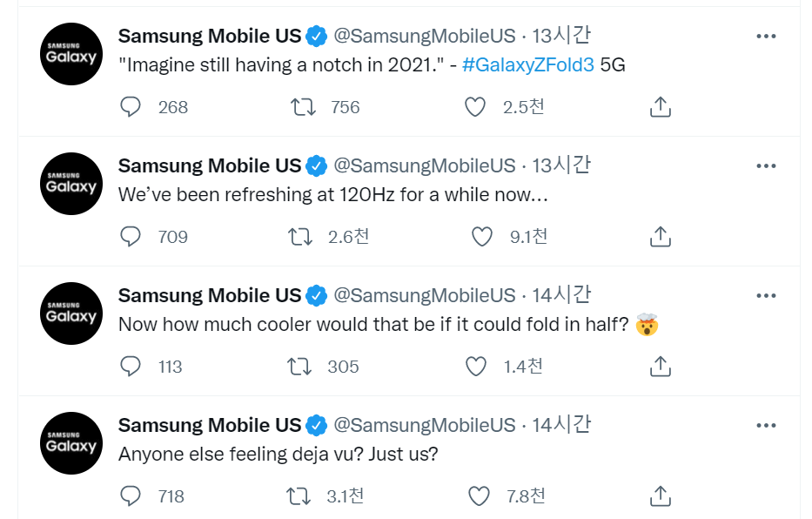Share the notch in 2021 tweet

click(661, 107)
